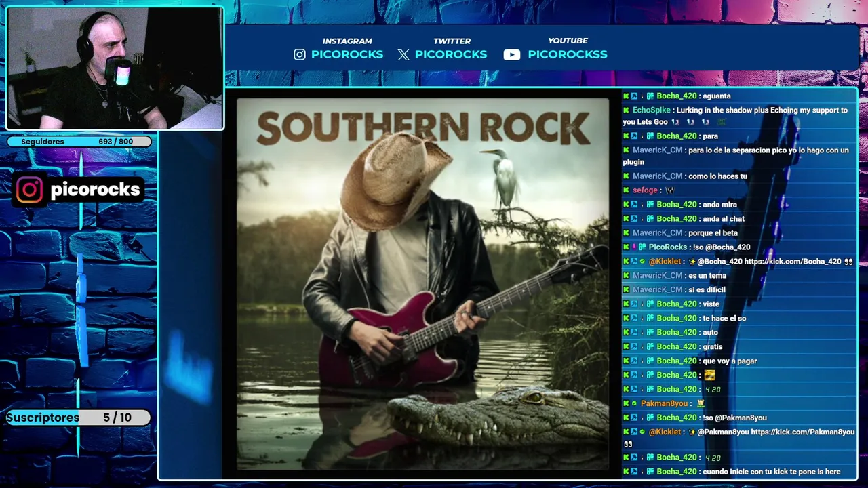Click the 'auto' chat message
Screen dimensions: 868x488
coord(710,333)
